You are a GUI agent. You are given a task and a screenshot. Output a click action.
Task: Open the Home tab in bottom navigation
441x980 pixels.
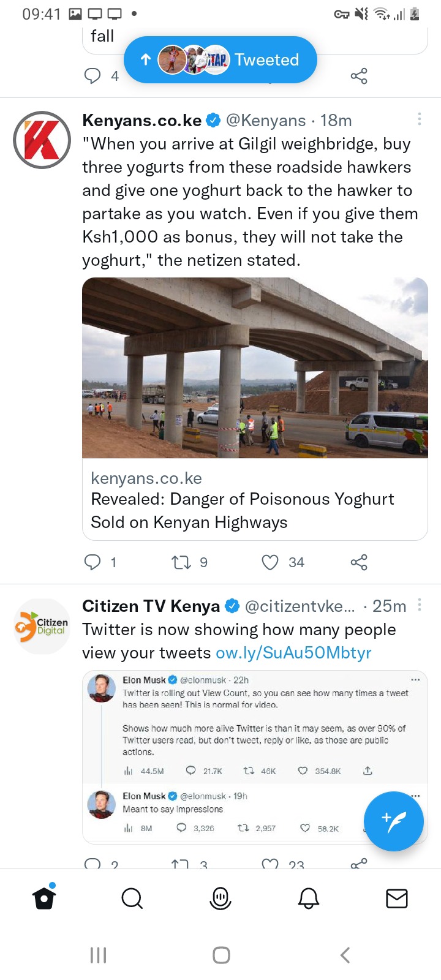pyautogui.click(x=44, y=897)
